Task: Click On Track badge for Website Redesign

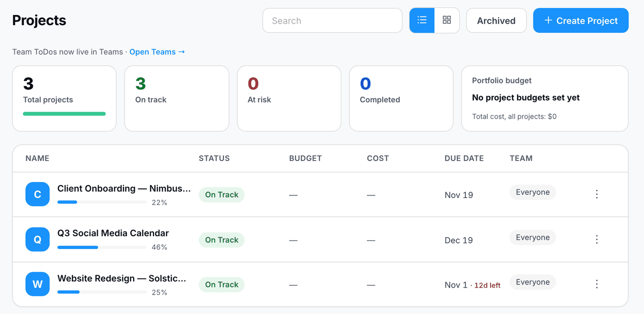Action: coord(222,284)
